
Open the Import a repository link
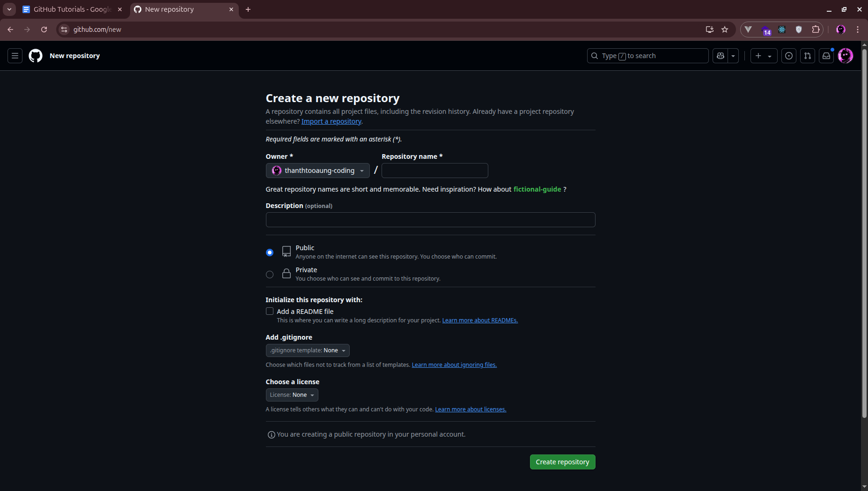pos(331,121)
